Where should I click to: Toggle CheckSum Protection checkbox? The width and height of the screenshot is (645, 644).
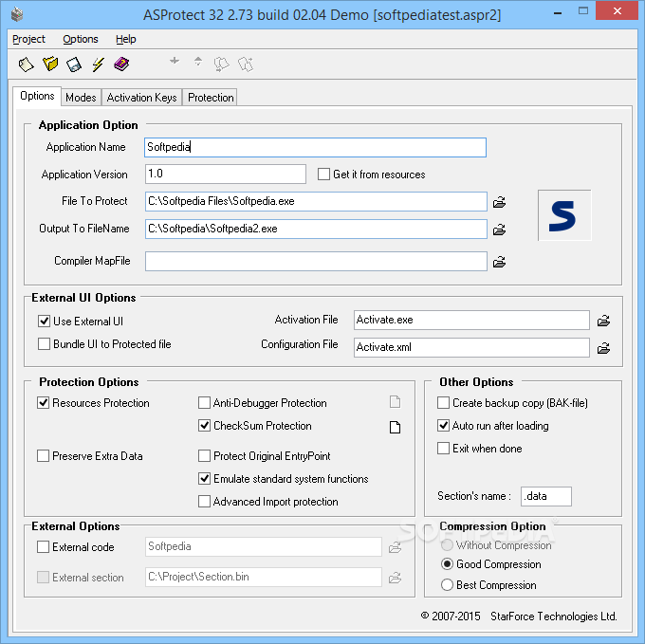[x=205, y=425]
